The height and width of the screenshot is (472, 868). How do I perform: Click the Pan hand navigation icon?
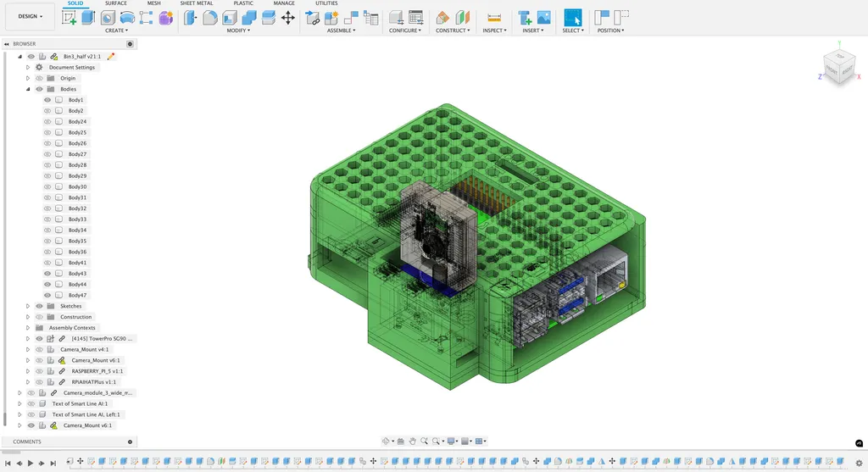click(413, 441)
